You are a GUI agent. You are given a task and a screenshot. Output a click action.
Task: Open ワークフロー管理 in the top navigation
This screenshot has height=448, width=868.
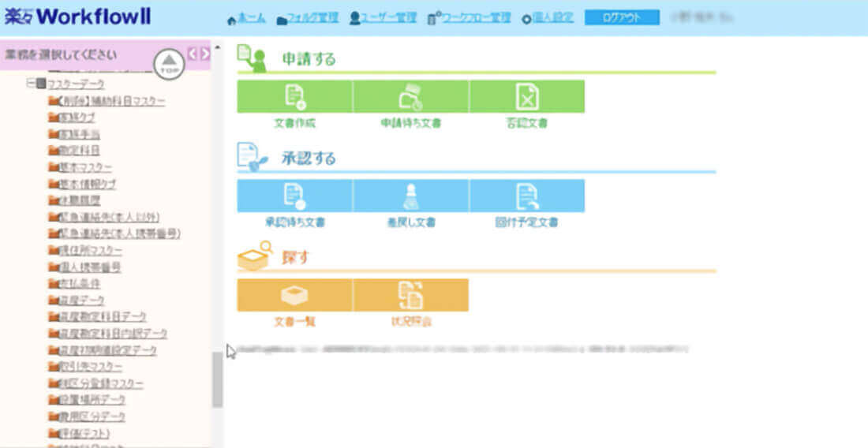[x=470, y=18]
